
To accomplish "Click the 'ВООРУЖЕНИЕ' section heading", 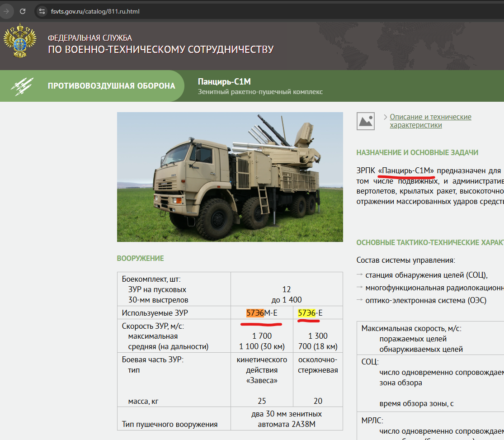I will tap(141, 258).
